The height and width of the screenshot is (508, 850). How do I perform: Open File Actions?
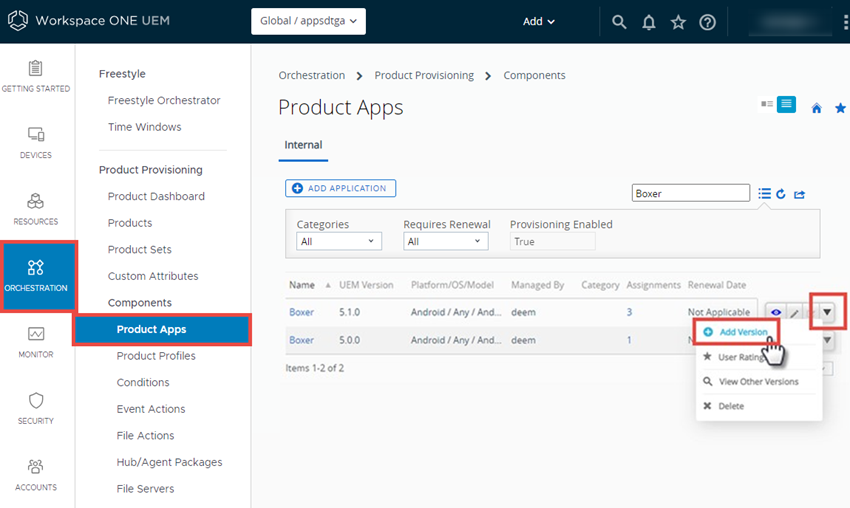pyautogui.click(x=145, y=435)
